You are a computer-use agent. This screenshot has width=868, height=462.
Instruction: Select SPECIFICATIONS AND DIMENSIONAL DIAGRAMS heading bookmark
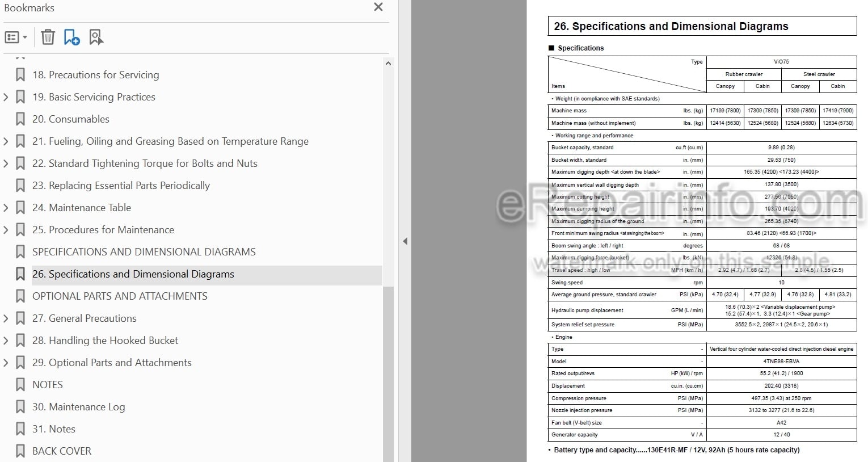pyautogui.click(x=144, y=252)
